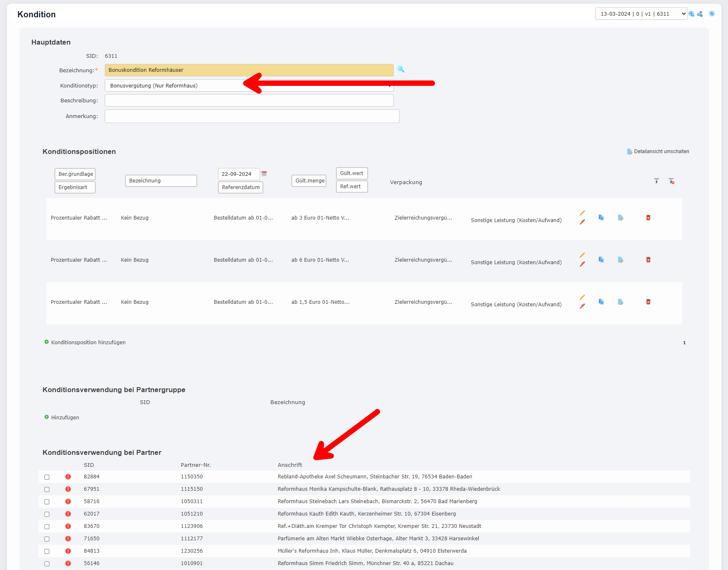Clear filters with the funnel remove icon
Image resolution: width=728 pixels, height=570 pixels.
[671, 181]
